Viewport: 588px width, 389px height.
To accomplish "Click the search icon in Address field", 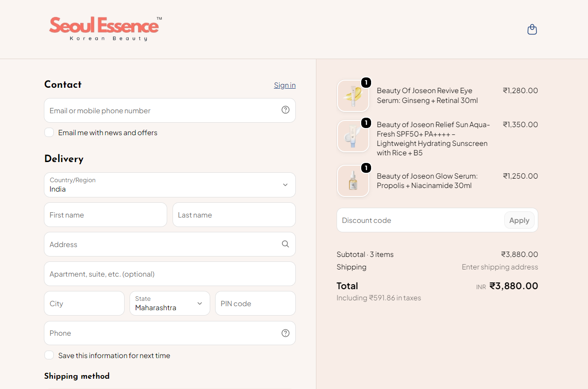I will point(285,244).
